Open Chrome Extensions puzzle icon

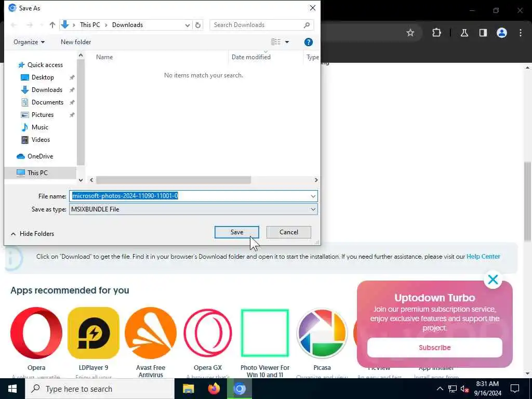(x=436, y=33)
